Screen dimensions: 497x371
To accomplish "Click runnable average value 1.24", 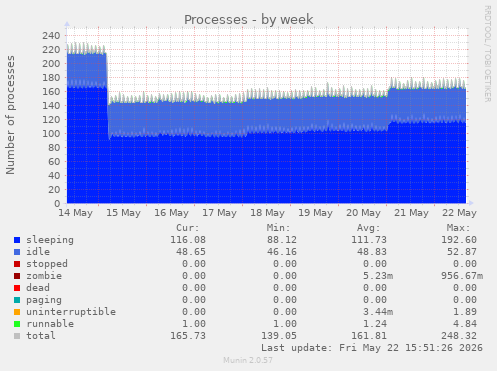I will click(x=375, y=324).
